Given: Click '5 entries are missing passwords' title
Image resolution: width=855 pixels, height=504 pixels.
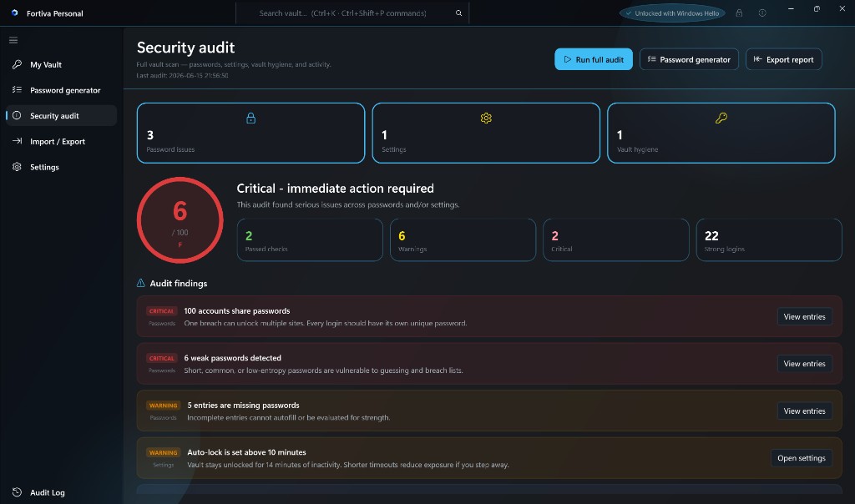Looking at the screenshot, I should [243, 405].
